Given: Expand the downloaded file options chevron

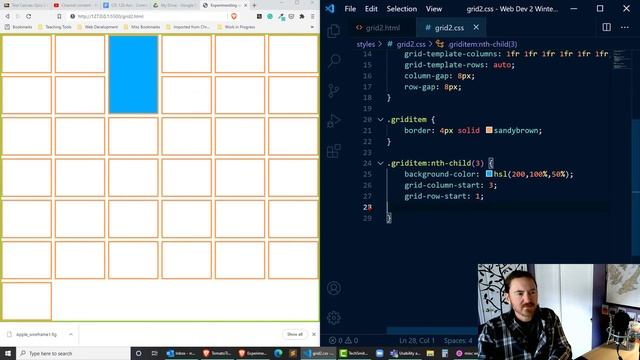Looking at the screenshot, I should [71, 334].
